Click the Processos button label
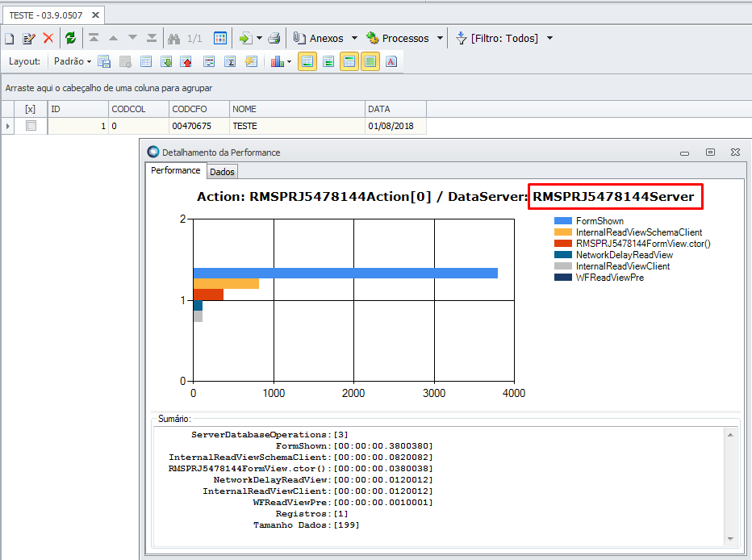 click(405, 39)
